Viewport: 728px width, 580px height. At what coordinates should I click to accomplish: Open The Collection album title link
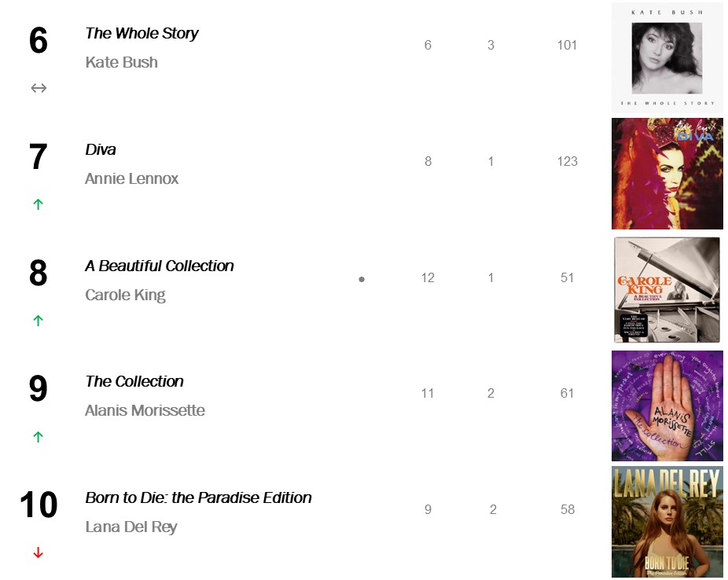click(134, 381)
